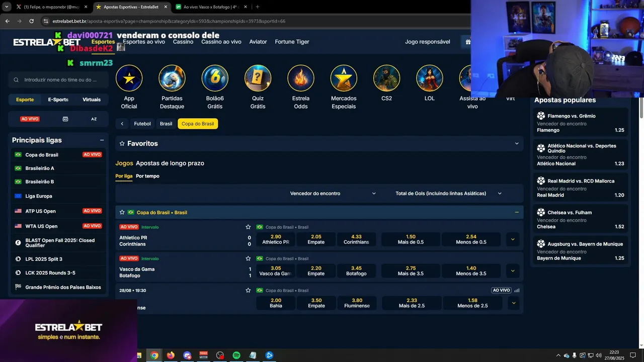
Task: Open the browser tab search dropdown
Action: click(7, 7)
